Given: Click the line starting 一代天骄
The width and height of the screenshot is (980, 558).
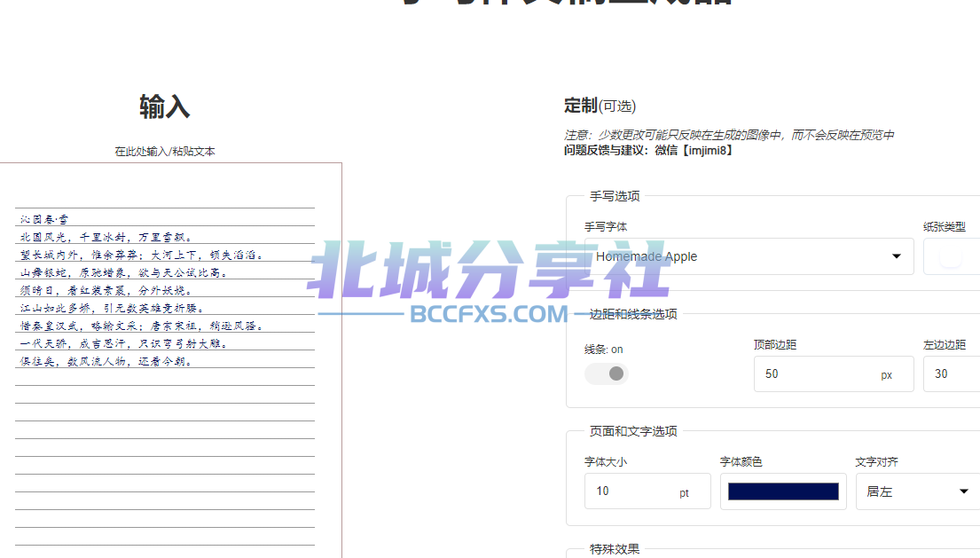Looking at the screenshot, I should [124, 343].
